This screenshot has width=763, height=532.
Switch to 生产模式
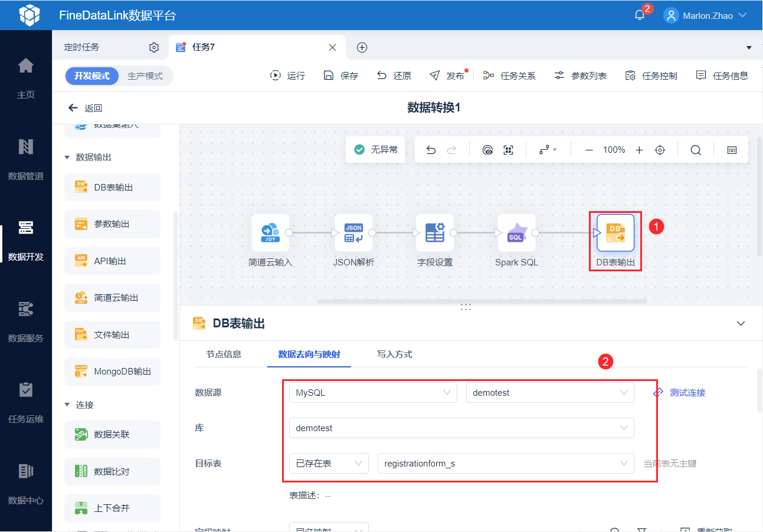pos(145,76)
